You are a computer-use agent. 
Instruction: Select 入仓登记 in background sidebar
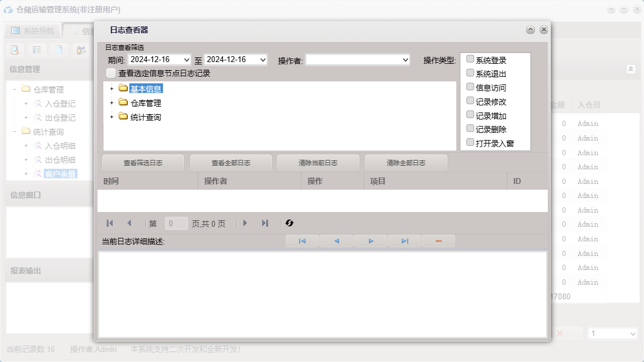pyautogui.click(x=60, y=104)
